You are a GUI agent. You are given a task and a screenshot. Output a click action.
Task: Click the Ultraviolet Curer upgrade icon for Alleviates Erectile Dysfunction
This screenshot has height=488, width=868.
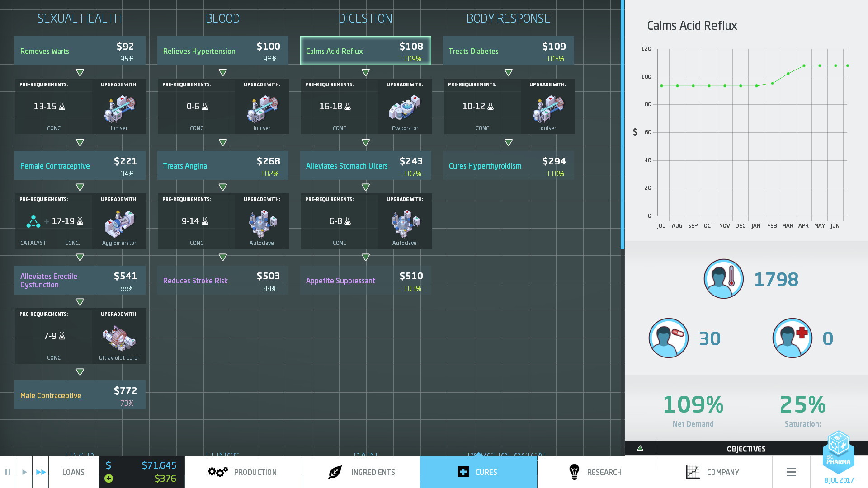[x=118, y=338]
